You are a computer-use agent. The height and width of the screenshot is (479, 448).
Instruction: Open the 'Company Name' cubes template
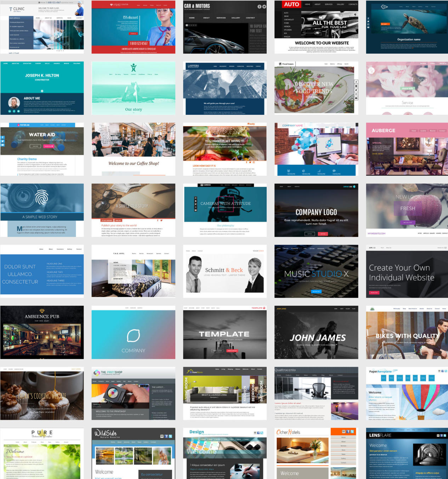pos(316,149)
